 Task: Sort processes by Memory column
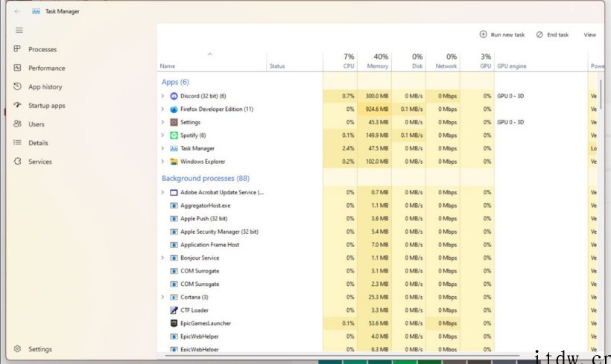coord(375,61)
